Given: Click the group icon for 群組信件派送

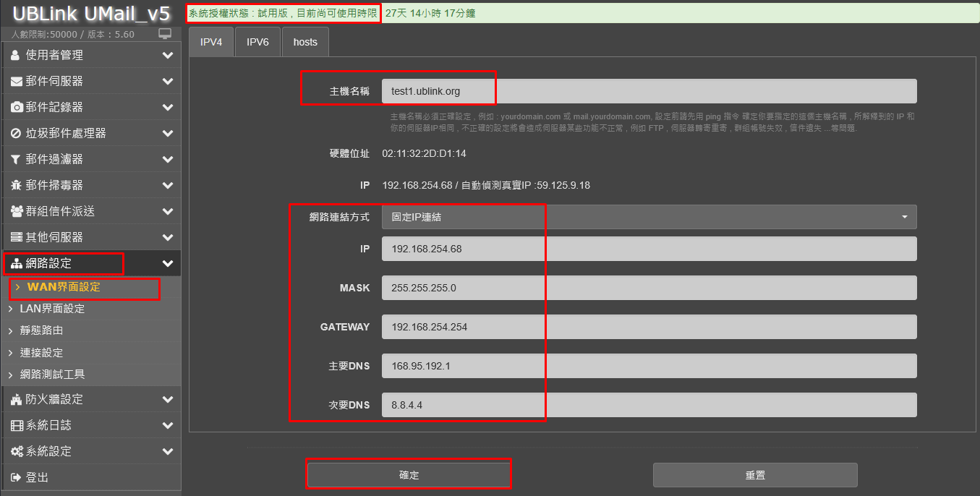Looking at the screenshot, I should pos(17,211).
